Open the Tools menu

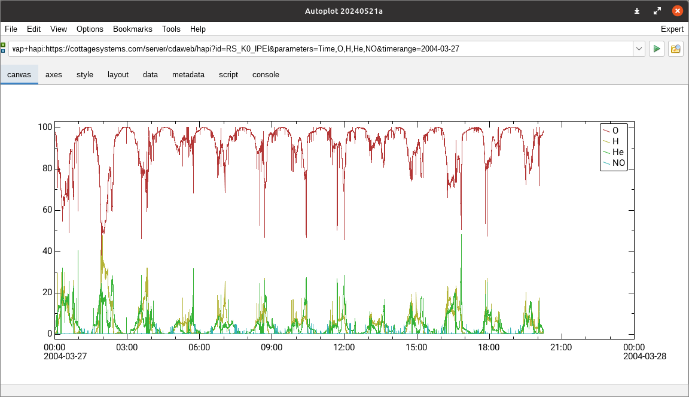point(171,29)
